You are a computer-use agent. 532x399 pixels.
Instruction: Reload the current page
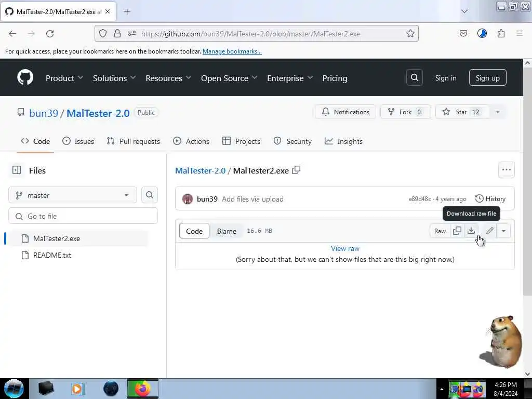pyautogui.click(x=50, y=33)
